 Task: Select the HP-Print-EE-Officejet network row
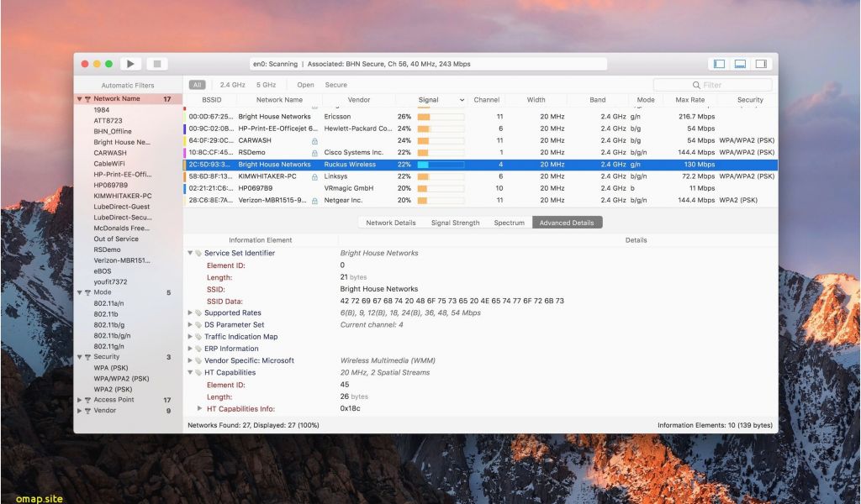(x=480, y=129)
